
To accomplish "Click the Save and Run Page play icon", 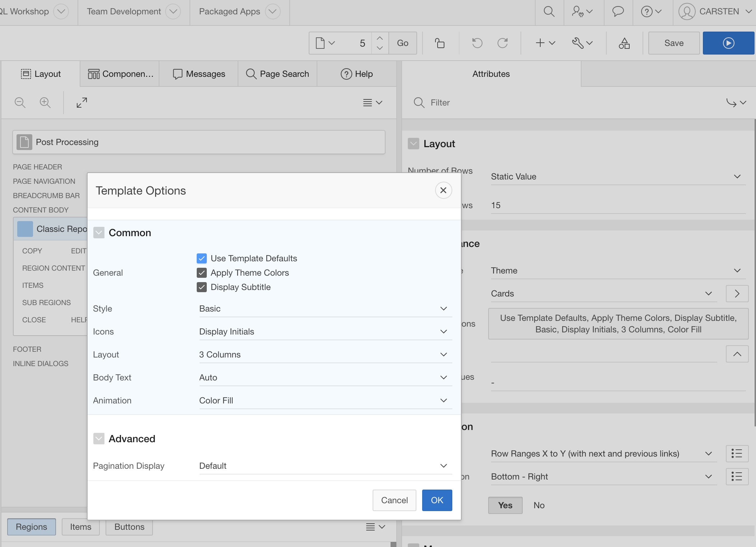I will [x=728, y=43].
